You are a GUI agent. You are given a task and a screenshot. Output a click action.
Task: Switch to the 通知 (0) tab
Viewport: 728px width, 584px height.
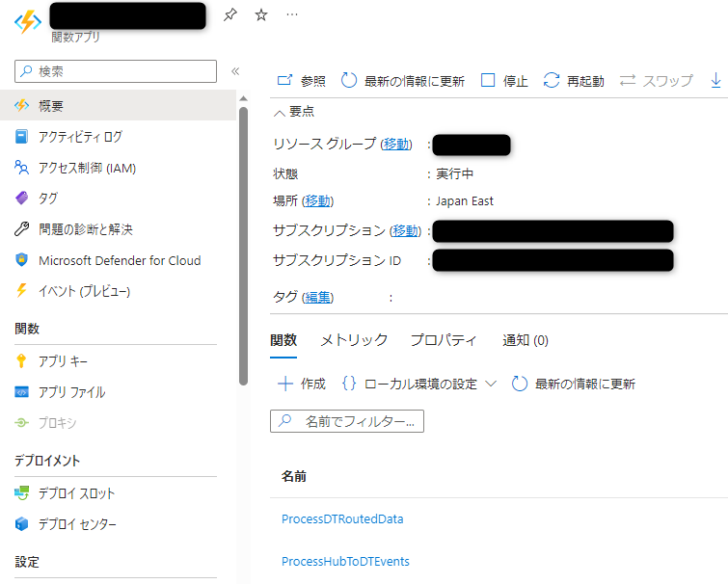click(526, 340)
